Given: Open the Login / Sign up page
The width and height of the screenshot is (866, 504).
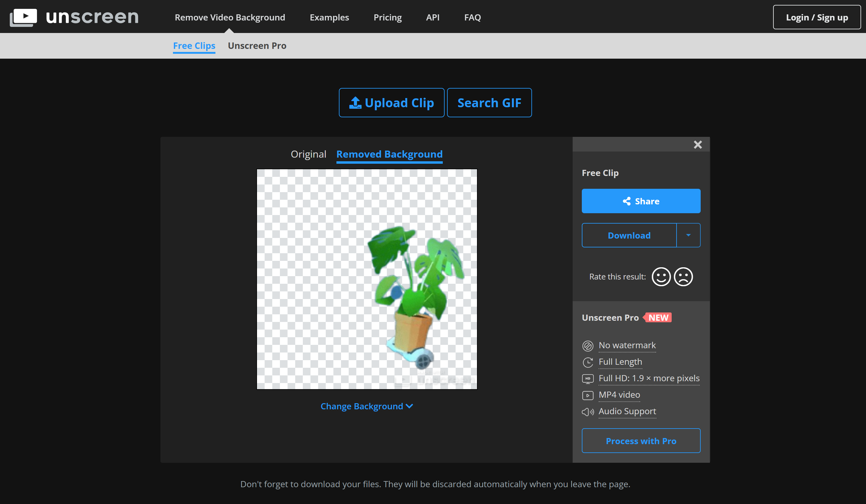Looking at the screenshot, I should point(817,17).
